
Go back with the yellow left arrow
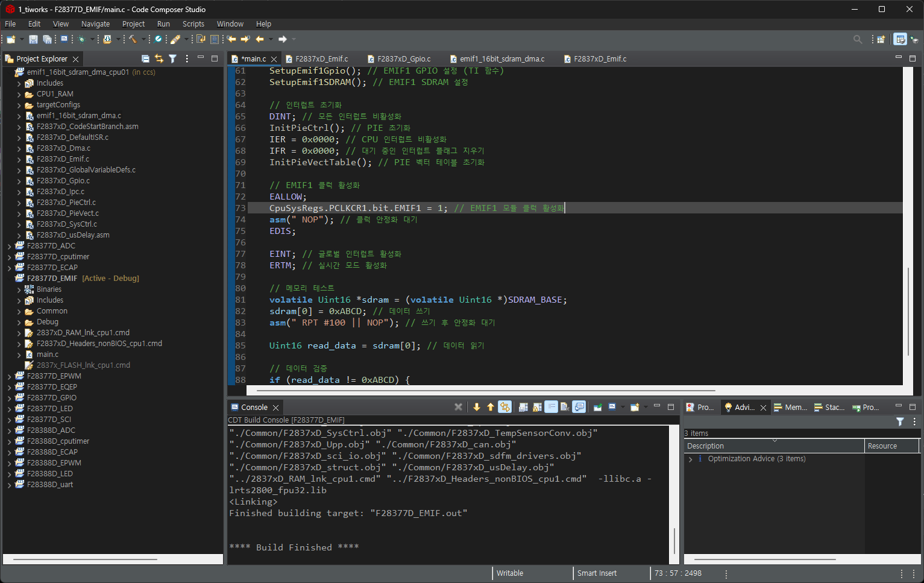[x=260, y=39]
